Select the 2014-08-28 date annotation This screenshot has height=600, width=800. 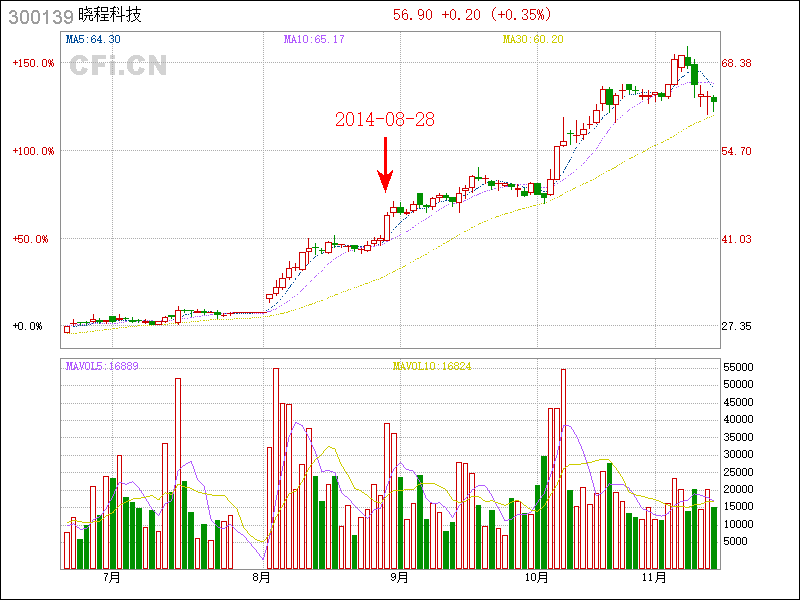(x=384, y=119)
